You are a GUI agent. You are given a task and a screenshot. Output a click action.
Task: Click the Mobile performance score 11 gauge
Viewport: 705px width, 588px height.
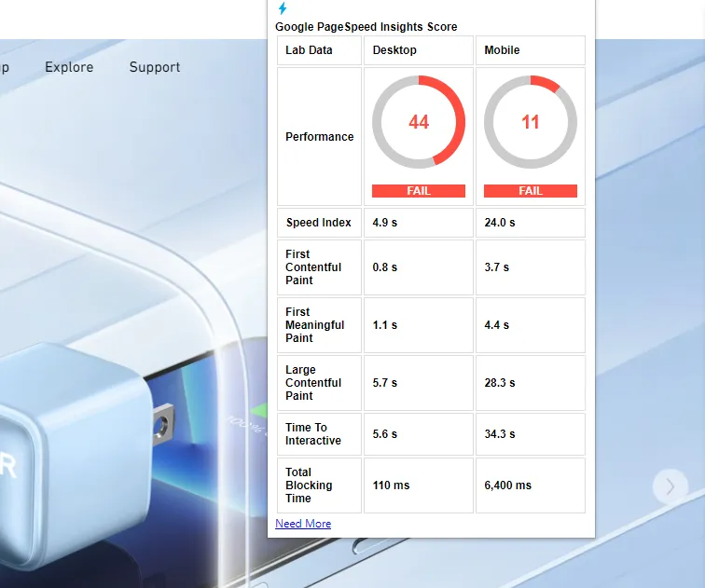(x=531, y=122)
